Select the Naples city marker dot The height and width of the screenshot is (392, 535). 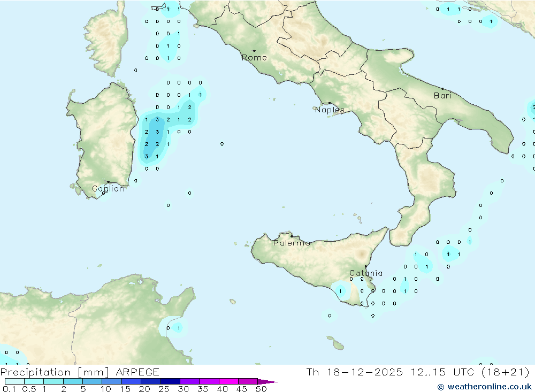(330, 103)
